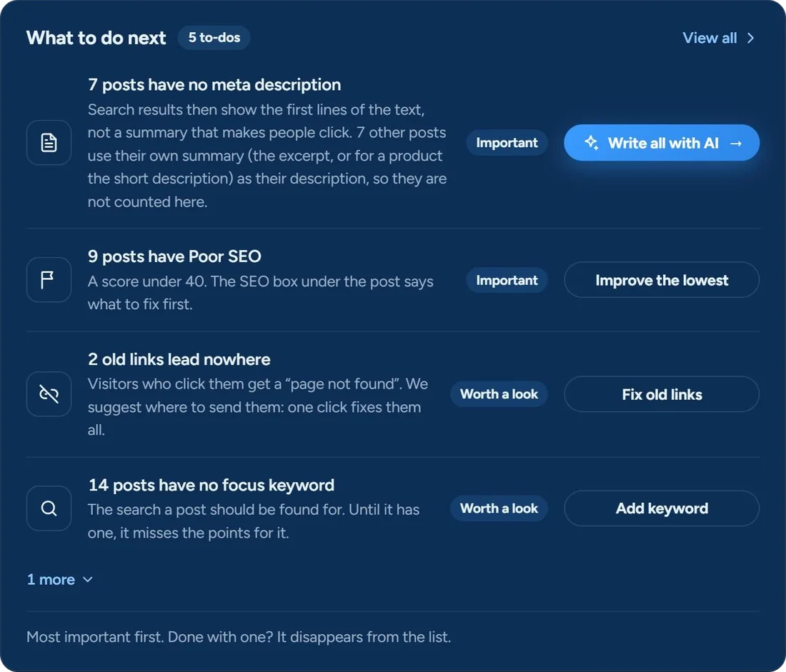Click the Important badge for Poor SEO

click(x=507, y=280)
